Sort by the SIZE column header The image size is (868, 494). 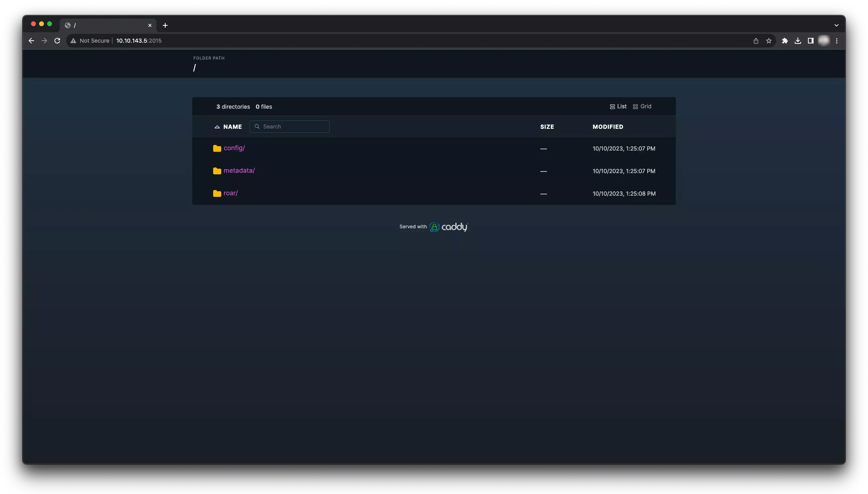[547, 127]
